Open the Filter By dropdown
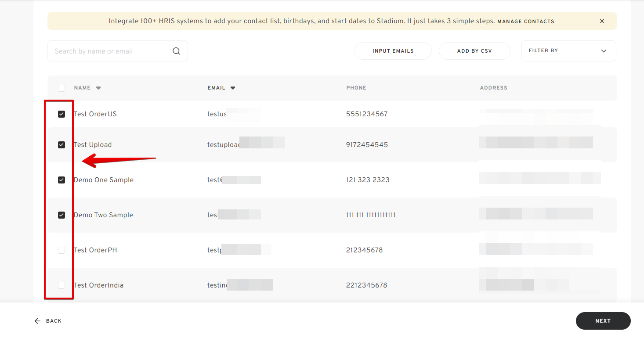The width and height of the screenshot is (644, 338). coord(562,51)
